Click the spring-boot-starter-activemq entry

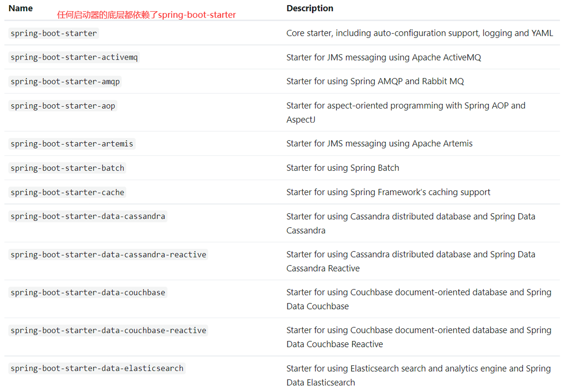click(x=74, y=57)
